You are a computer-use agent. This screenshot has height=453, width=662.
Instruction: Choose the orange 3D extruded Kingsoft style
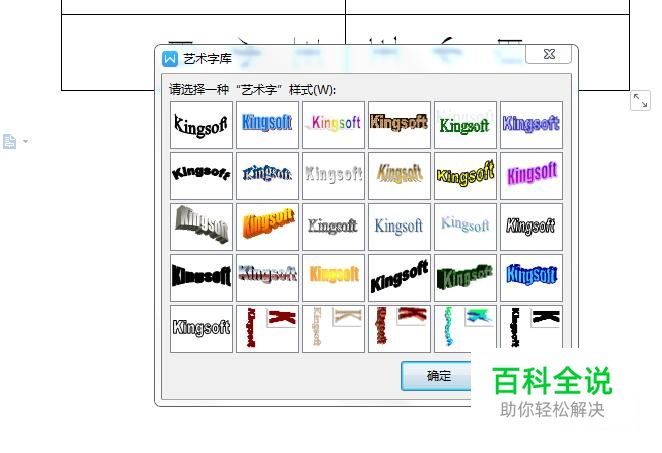pos(267,227)
